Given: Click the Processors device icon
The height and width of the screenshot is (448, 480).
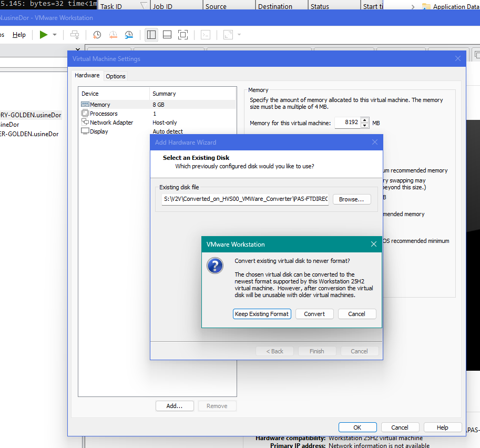Looking at the screenshot, I should pyautogui.click(x=85, y=113).
